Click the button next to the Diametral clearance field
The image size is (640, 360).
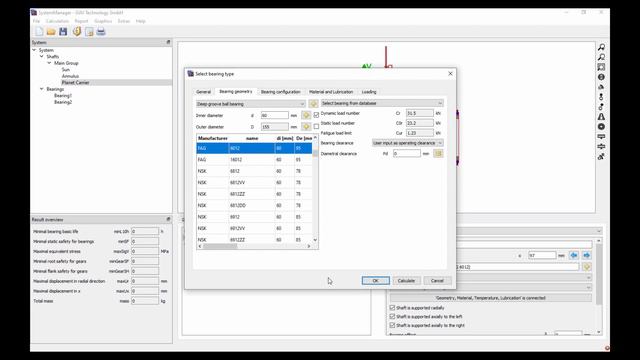pos(438,153)
